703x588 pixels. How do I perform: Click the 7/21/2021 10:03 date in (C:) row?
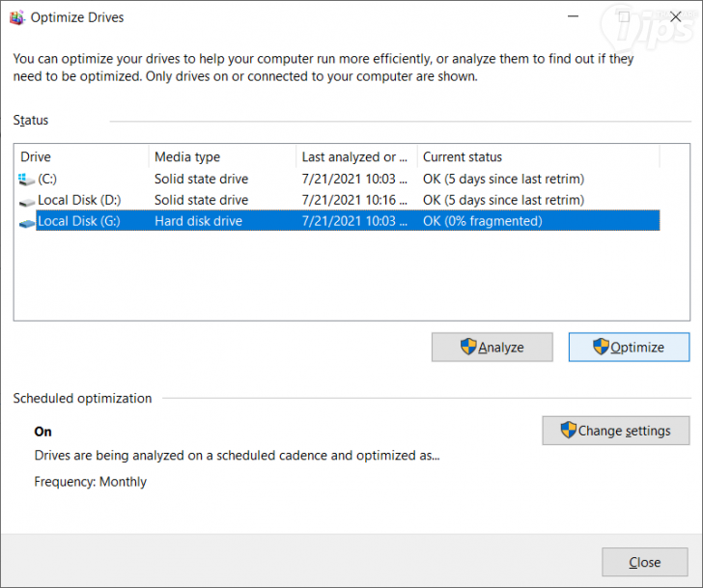[x=354, y=179]
